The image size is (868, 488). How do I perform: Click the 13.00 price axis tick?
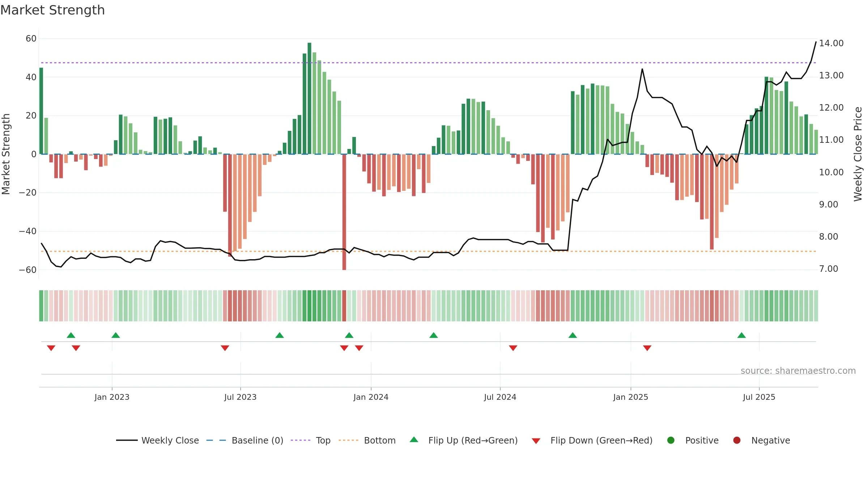(x=831, y=75)
